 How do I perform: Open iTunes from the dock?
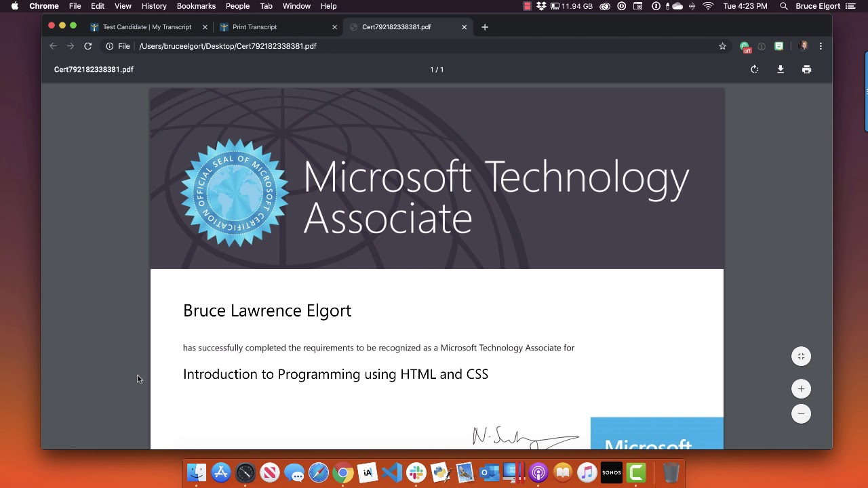pyautogui.click(x=587, y=472)
